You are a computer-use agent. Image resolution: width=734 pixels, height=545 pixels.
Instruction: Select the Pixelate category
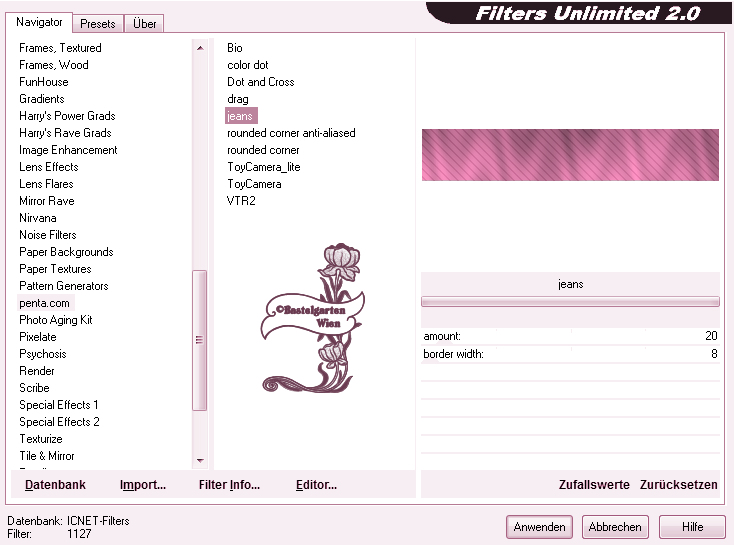[37, 337]
